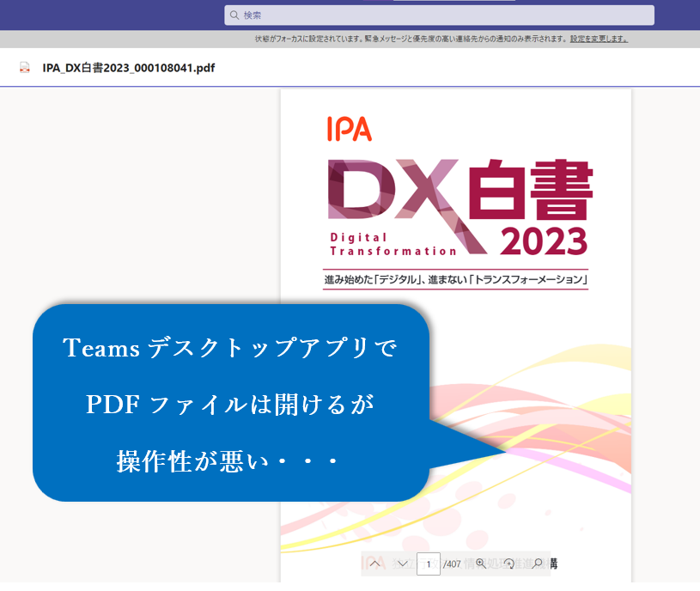Screen dimensions: 700x591
Task: Go to next page with down chevron
Action: click(402, 564)
